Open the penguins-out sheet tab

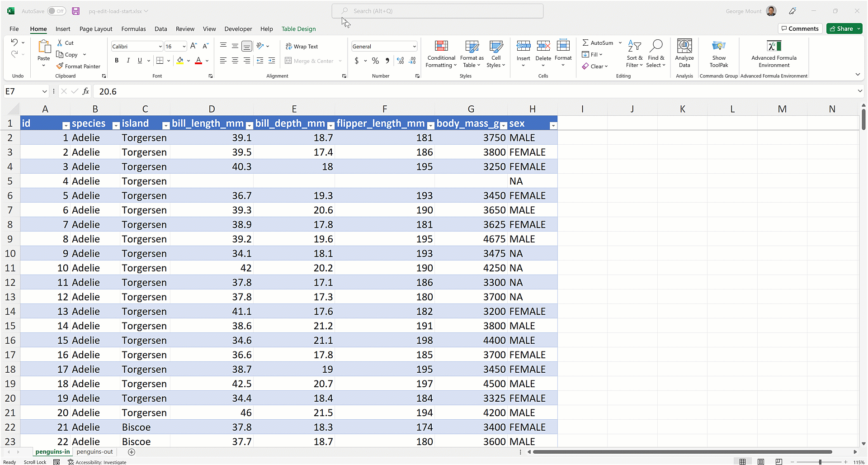point(94,451)
